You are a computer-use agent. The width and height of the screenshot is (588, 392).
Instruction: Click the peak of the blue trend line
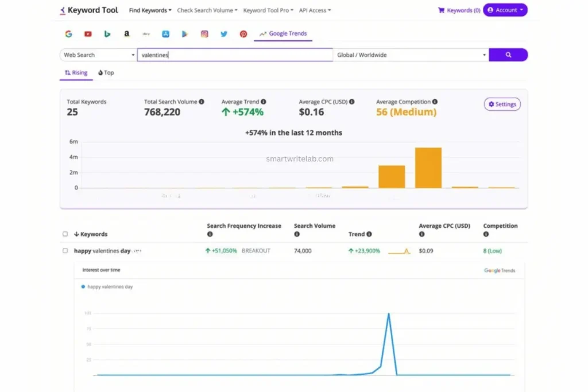click(x=389, y=314)
